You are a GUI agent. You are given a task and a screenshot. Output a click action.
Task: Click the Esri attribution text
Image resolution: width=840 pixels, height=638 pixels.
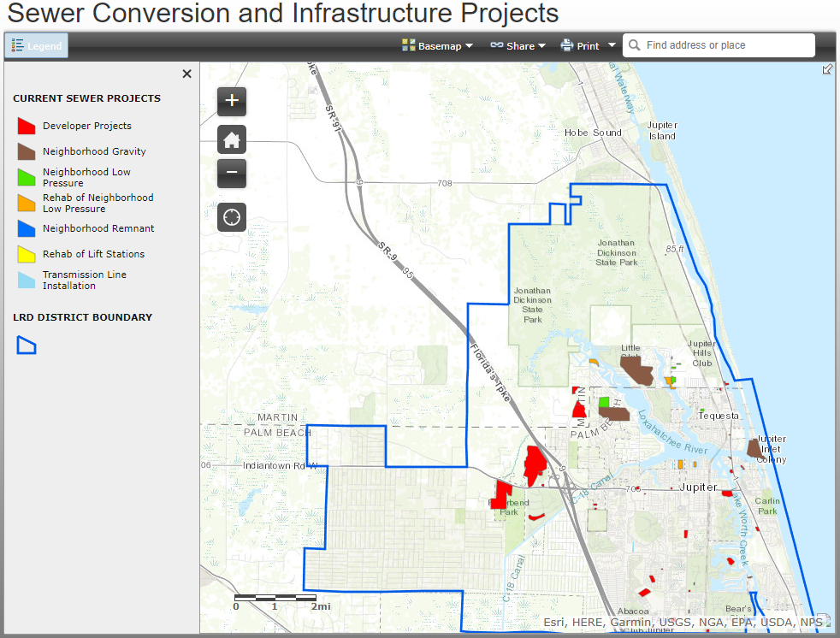pos(683,623)
